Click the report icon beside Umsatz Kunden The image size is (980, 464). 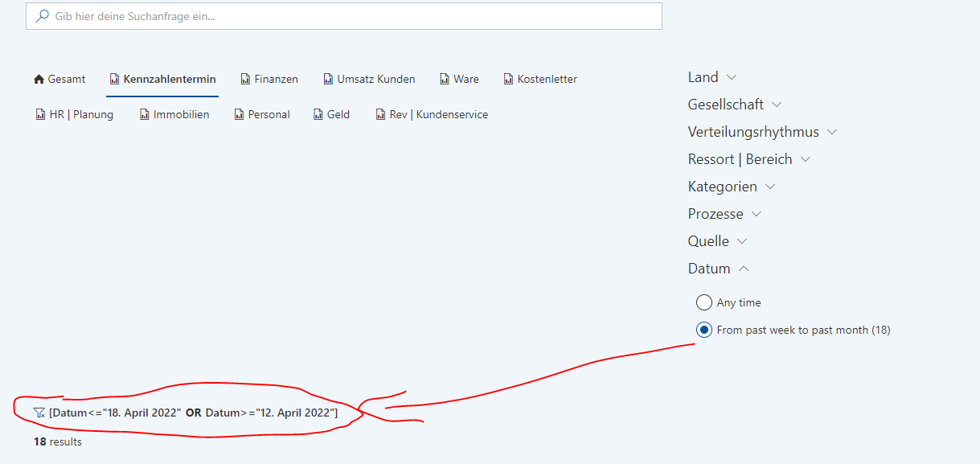[x=328, y=79]
